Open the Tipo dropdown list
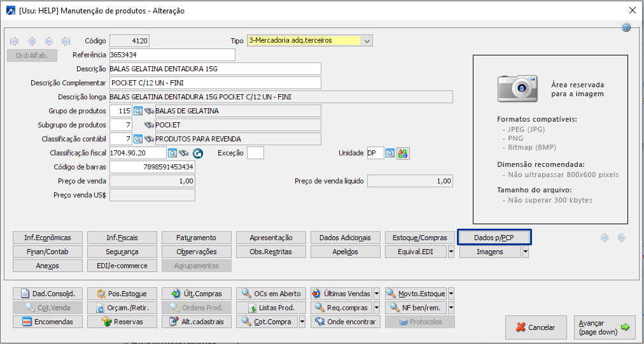 click(x=367, y=41)
